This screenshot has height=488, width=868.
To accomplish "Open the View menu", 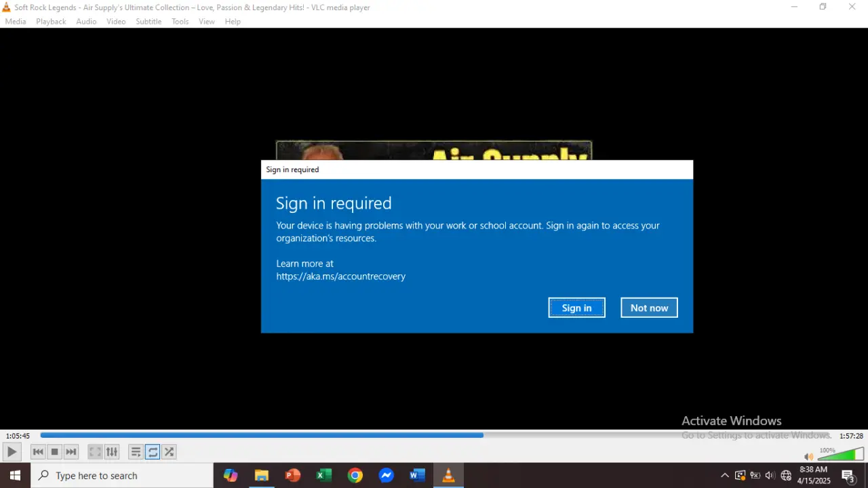I will 207,22.
